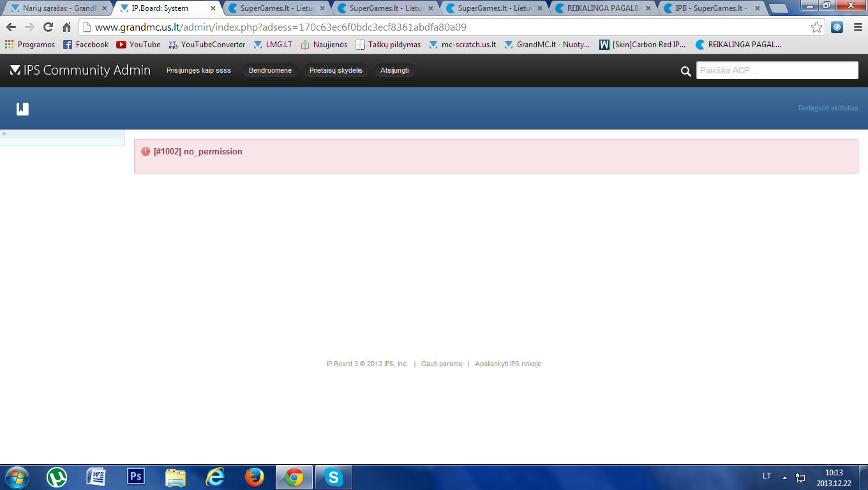Collapse sidebar using small arrow icon
The image size is (868, 490).
(4, 133)
